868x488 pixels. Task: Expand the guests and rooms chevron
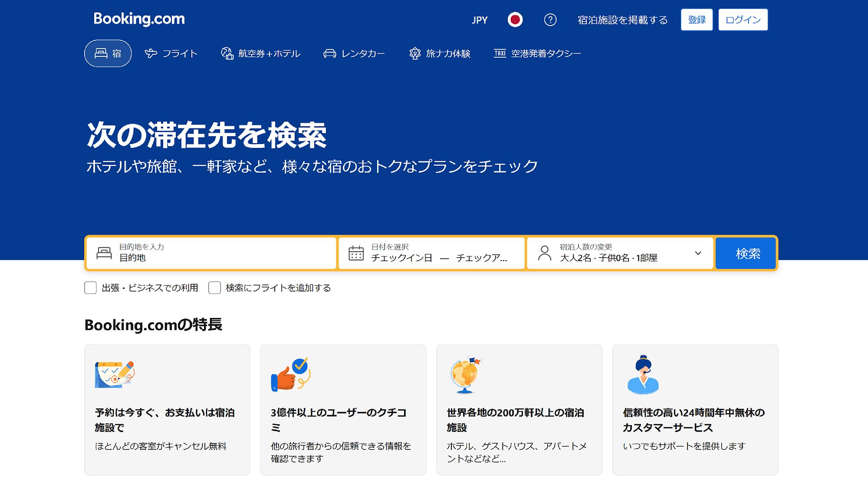[x=698, y=253]
